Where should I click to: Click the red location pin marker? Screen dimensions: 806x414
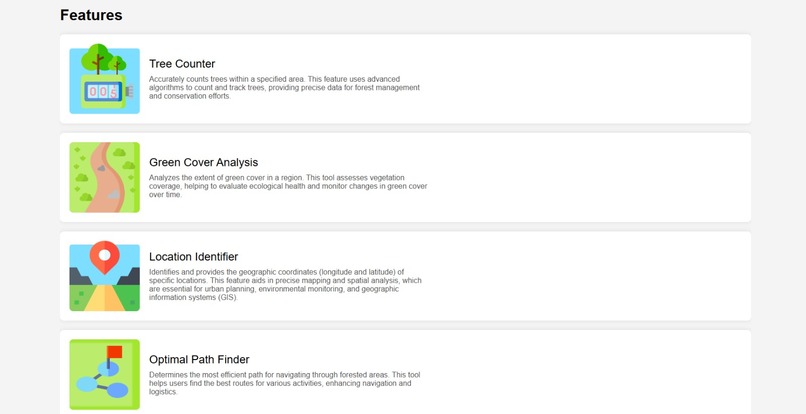[x=104, y=257]
